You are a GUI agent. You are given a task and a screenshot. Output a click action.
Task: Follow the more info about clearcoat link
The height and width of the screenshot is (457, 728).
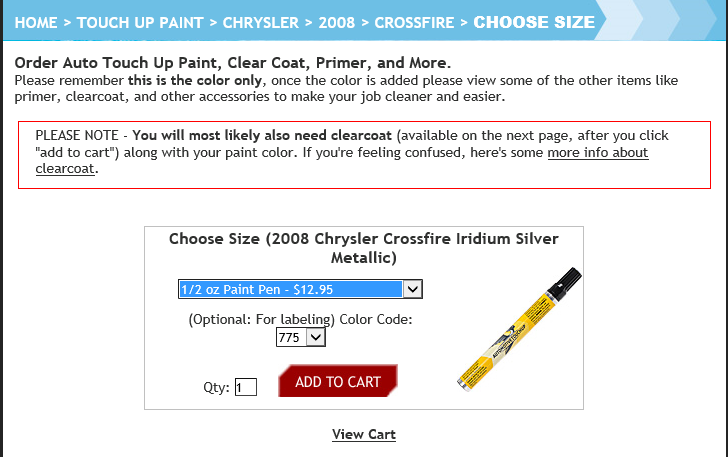click(597, 152)
